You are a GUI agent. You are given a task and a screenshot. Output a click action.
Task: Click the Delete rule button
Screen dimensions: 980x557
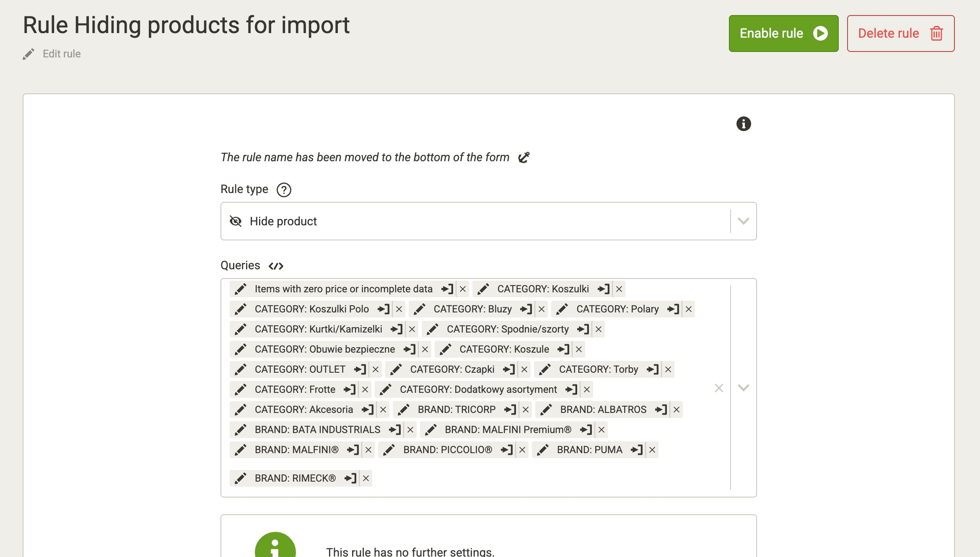coord(900,34)
